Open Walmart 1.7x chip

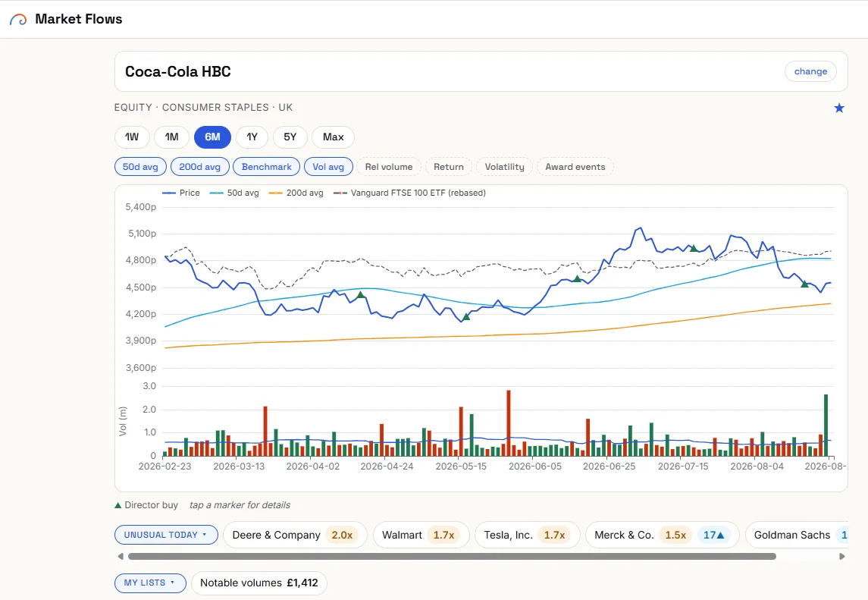[x=421, y=536]
